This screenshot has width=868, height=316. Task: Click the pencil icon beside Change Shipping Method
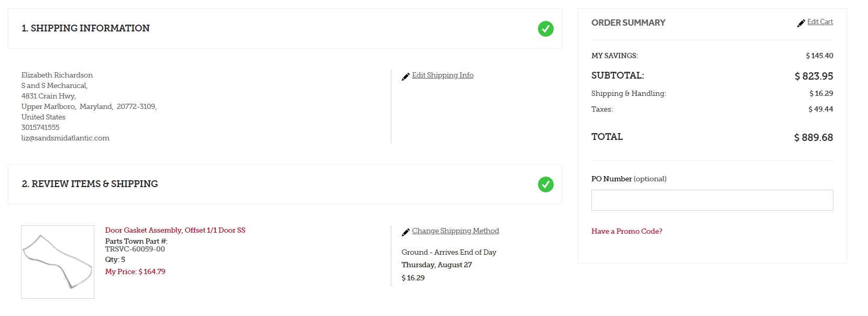tap(405, 232)
